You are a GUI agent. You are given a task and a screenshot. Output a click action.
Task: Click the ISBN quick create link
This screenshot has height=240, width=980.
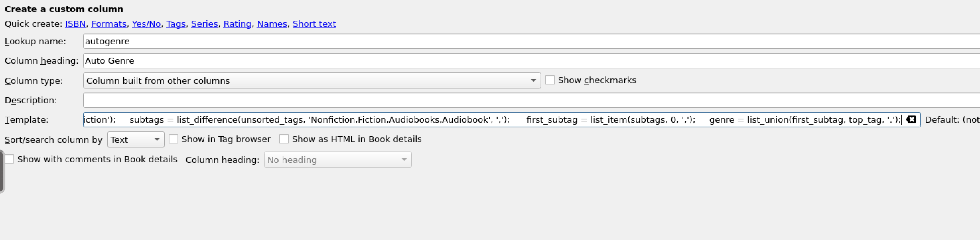(x=75, y=24)
